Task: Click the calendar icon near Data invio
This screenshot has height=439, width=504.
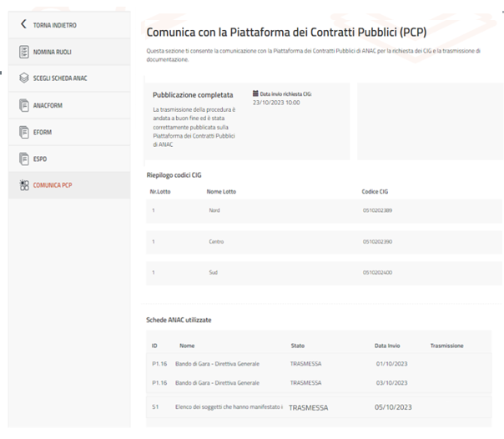Action: (255, 94)
